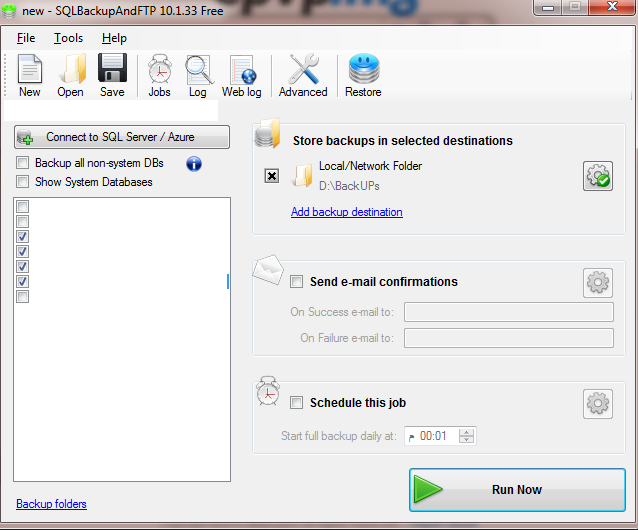Uncheck the sixth database checkbox in list
The height and width of the screenshot is (530, 638).
[22, 282]
